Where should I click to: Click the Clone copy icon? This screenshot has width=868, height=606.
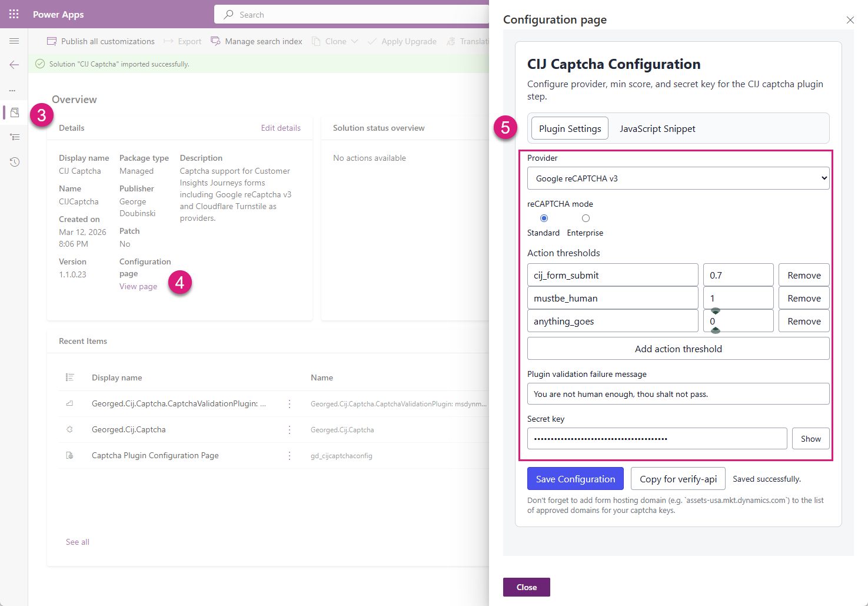click(x=316, y=41)
